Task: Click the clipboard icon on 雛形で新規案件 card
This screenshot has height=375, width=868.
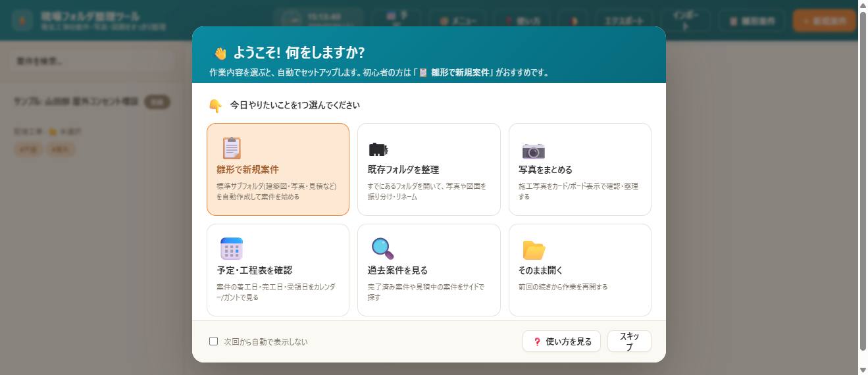Action: coord(231,148)
